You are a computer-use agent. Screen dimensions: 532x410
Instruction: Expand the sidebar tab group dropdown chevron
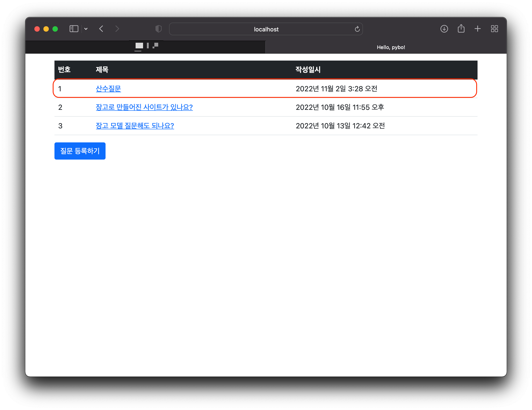[x=86, y=29]
